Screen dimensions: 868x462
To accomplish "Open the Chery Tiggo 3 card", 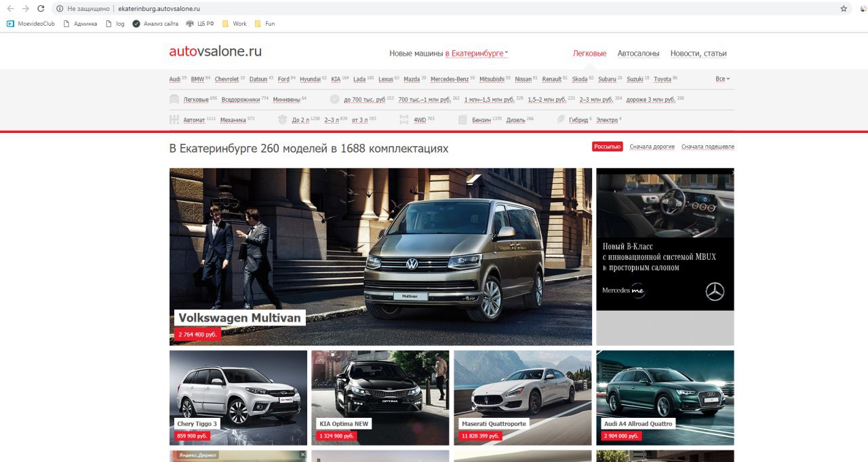I will coord(238,398).
